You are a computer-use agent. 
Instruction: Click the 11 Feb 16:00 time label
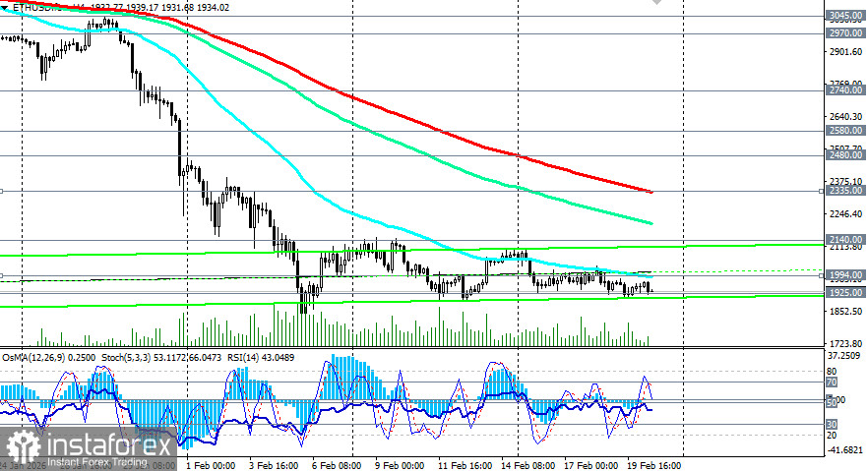point(465,465)
